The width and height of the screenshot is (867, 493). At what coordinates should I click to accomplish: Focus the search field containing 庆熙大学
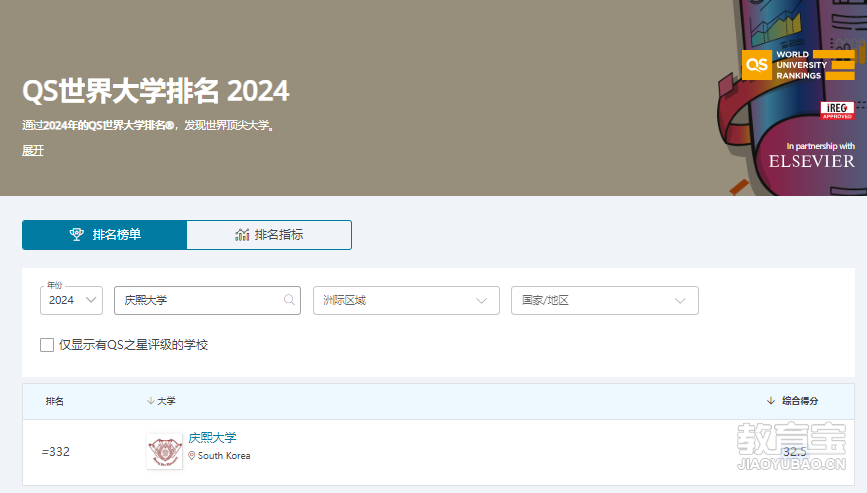(x=207, y=300)
